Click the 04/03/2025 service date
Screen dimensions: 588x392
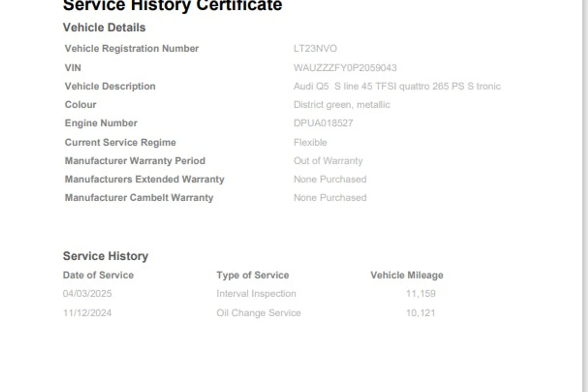[87, 293]
